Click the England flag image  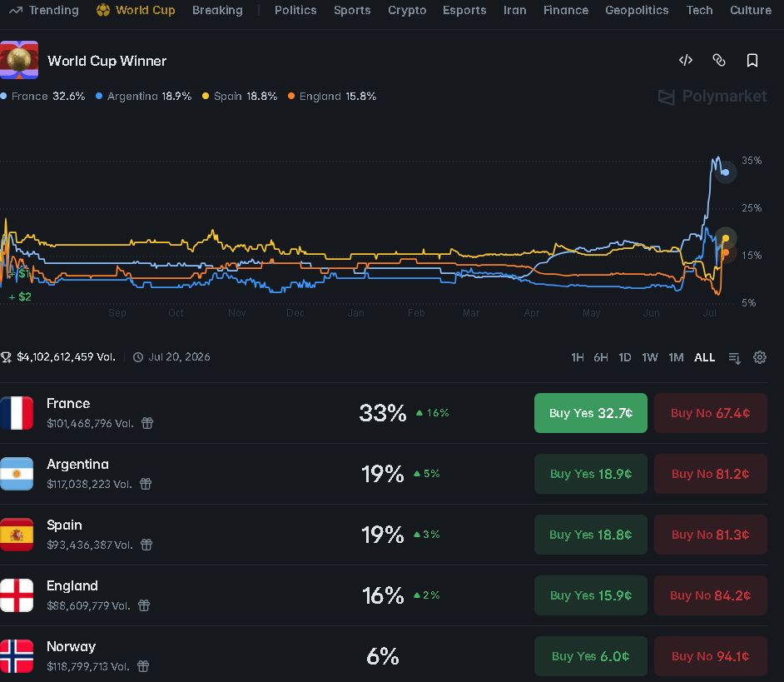tap(17, 595)
